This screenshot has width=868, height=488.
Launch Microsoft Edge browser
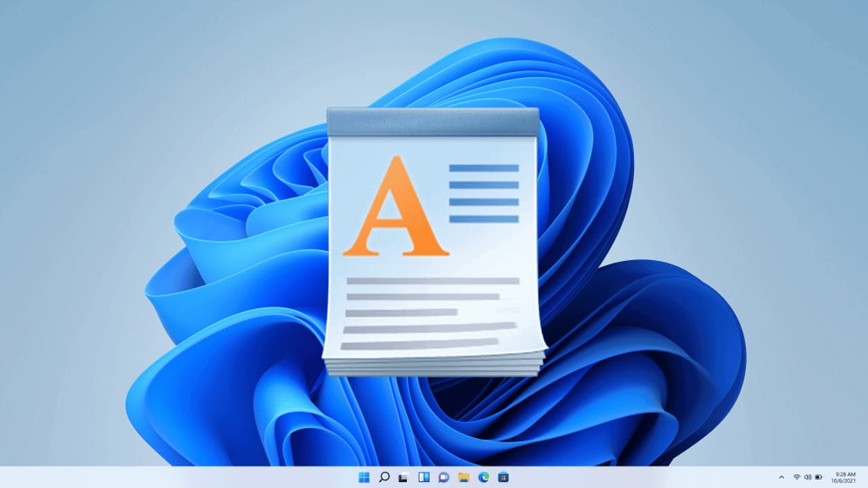click(x=484, y=478)
